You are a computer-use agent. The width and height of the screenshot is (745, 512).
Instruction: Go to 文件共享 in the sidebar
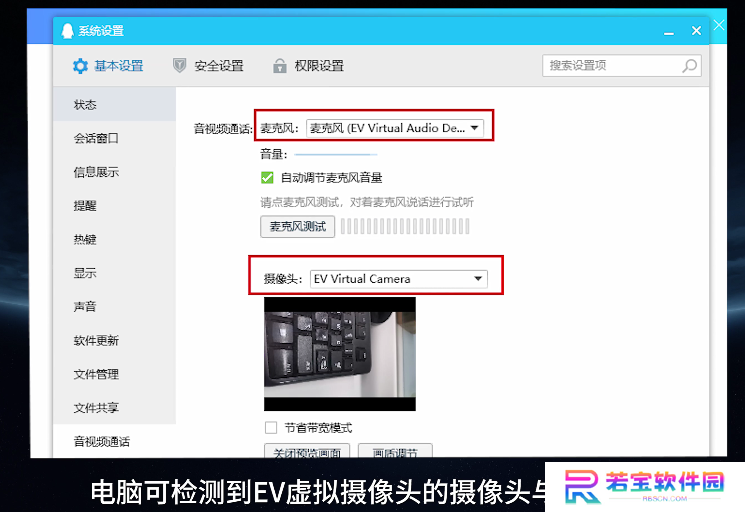point(115,408)
